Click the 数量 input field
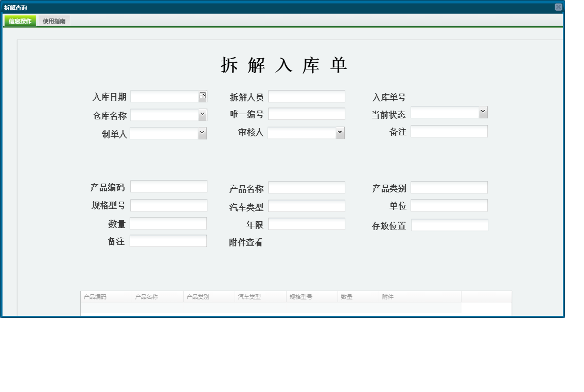Image resolution: width=584 pixels, height=392 pixels. coord(169,223)
